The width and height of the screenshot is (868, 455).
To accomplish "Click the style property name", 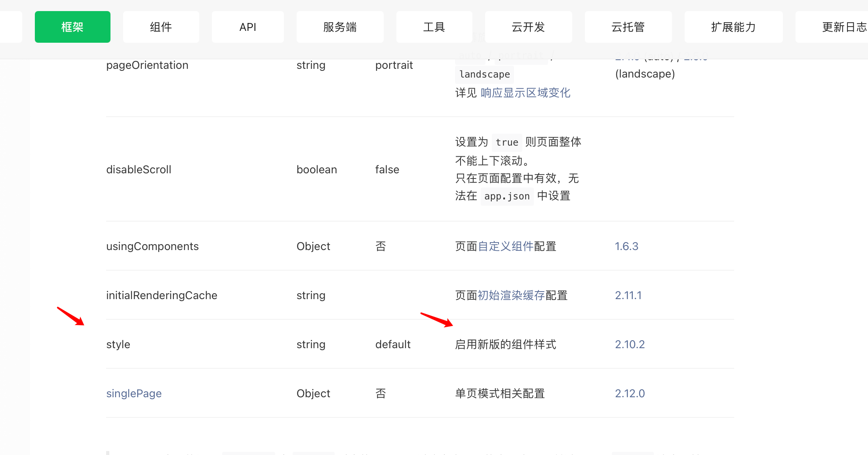I will point(118,345).
